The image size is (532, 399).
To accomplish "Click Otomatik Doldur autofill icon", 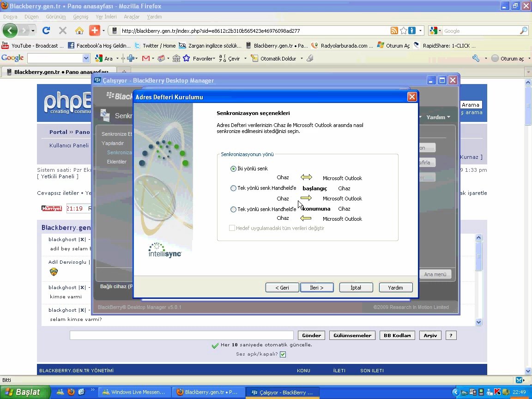I will click(x=254, y=58).
